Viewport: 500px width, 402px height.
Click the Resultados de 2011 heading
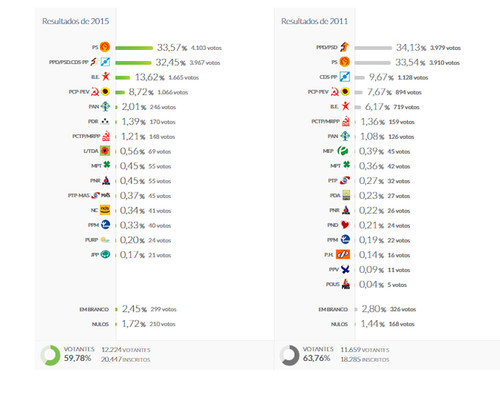click(315, 21)
